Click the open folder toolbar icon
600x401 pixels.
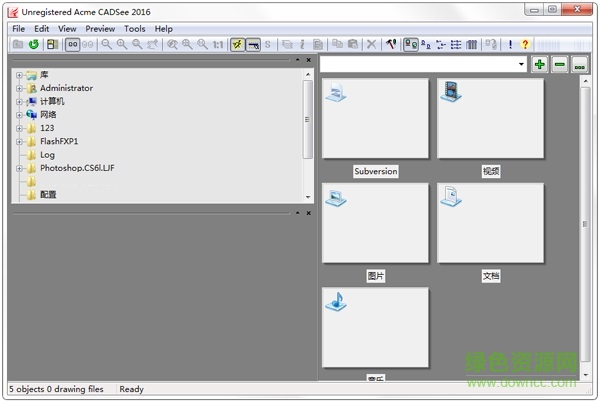point(18,44)
